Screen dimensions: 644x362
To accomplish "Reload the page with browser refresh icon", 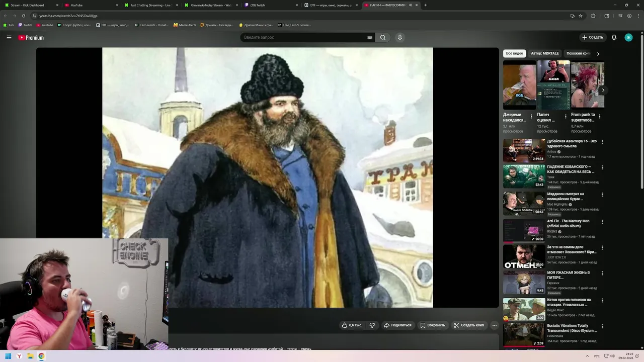I will click(x=23, y=16).
